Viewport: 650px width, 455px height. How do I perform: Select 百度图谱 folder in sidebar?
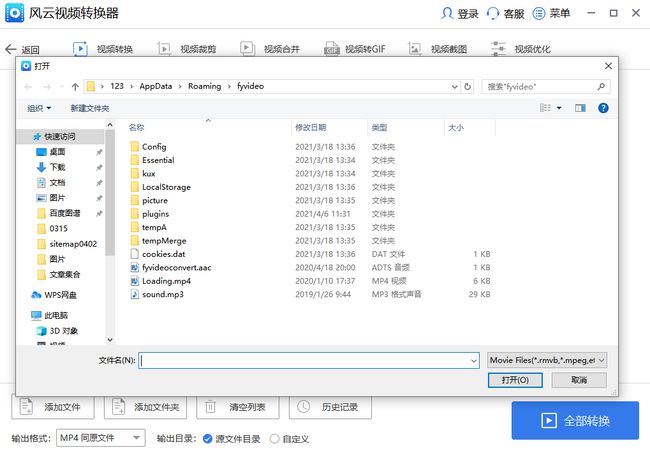[60, 213]
